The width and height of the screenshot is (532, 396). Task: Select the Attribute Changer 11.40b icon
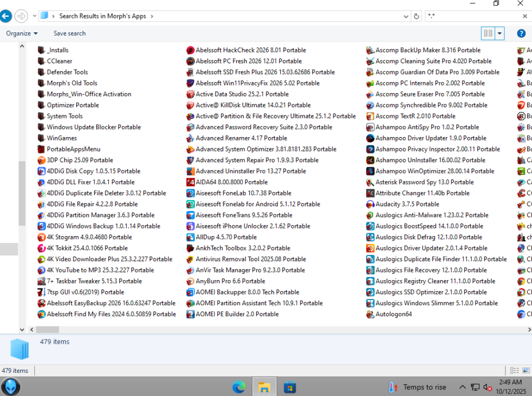pyautogui.click(x=370, y=193)
